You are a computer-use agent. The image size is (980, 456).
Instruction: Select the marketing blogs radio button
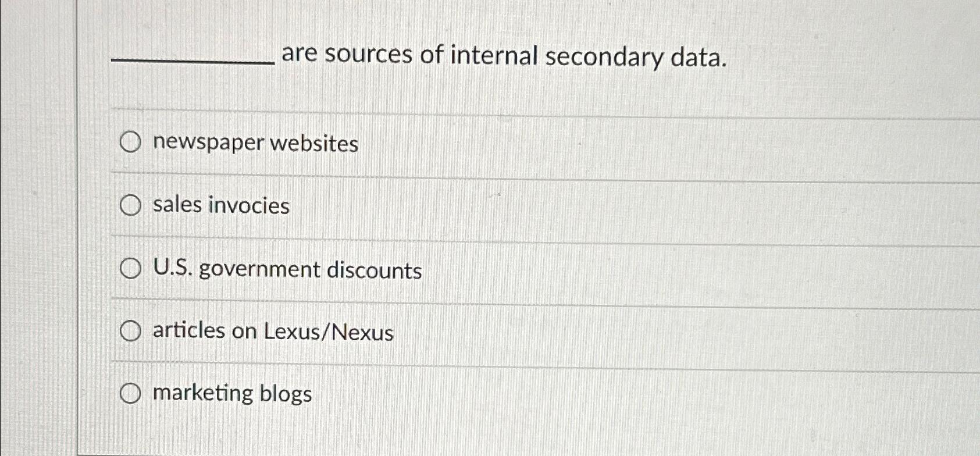point(130,393)
